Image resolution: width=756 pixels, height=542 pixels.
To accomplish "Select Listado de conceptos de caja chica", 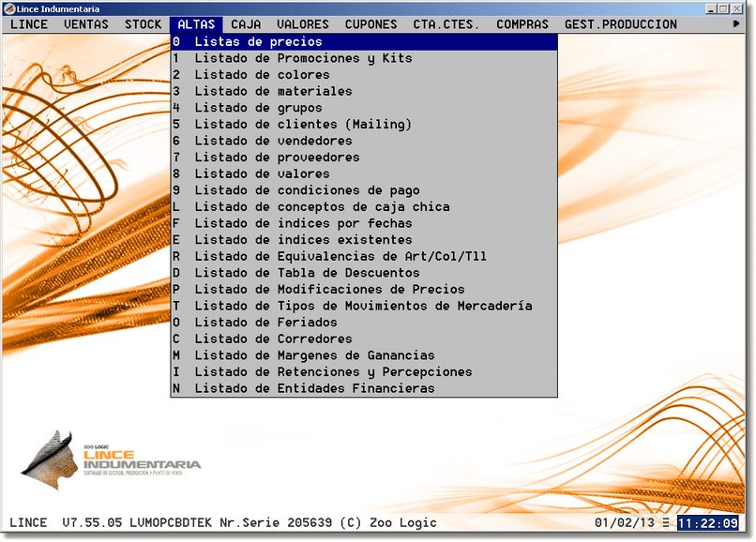I will 365,207.
